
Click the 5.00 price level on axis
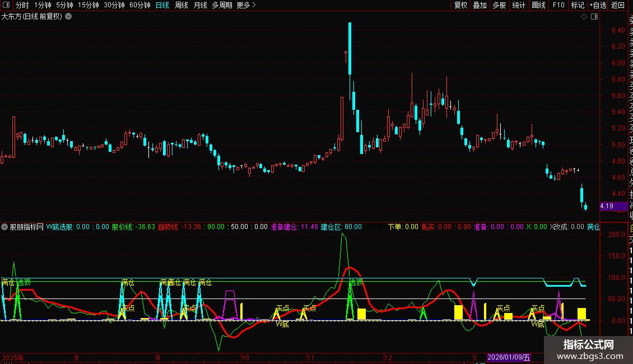click(x=618, y=145)
